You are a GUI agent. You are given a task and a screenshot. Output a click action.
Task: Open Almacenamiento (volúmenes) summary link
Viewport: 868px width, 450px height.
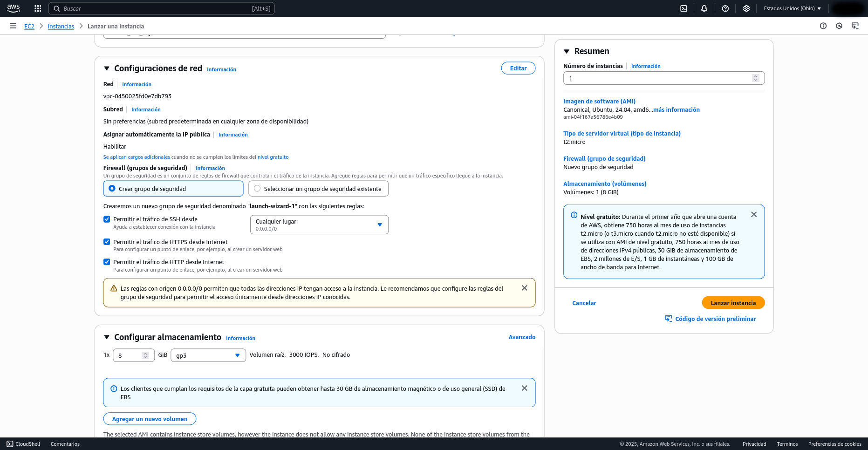pyautogui.click(x=605, y=184)
